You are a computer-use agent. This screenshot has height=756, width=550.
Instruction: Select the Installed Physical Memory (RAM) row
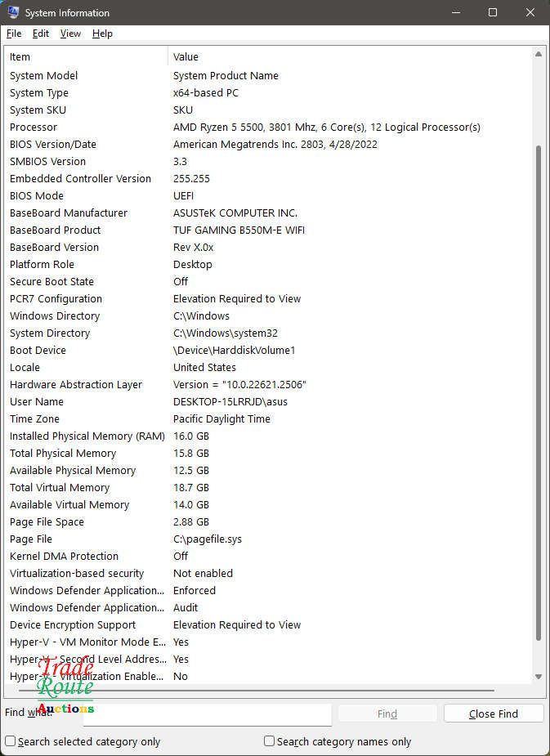268,436
